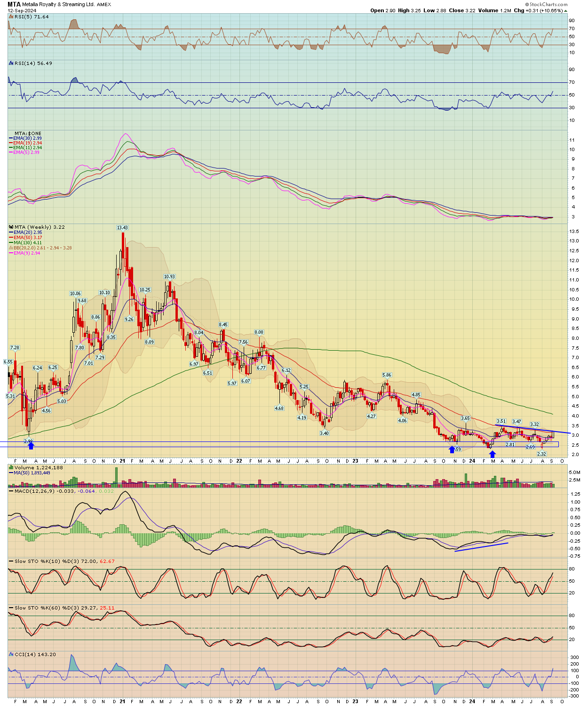Viewport: 588px width, 706px height.
Task: Click the 10.06 price label
Action: [75, 294]
